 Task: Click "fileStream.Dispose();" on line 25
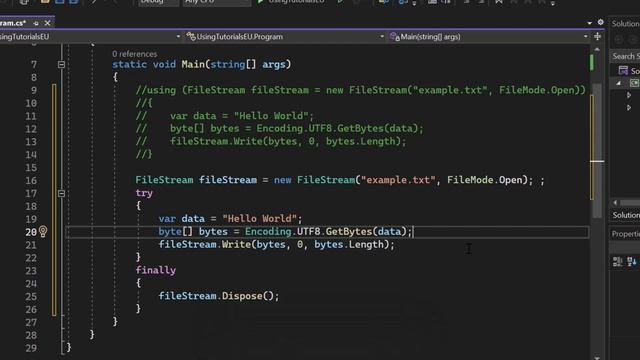pos(219,296)
